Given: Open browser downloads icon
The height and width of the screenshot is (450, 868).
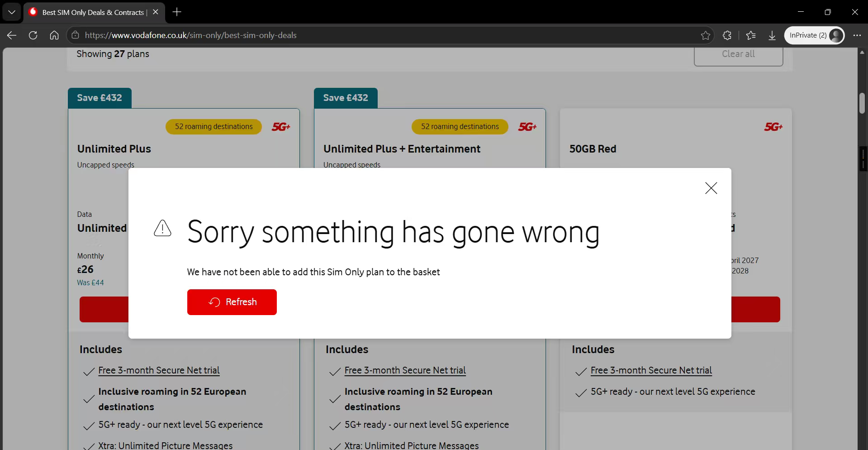Looking at the screenshot, I should (772, 35).
